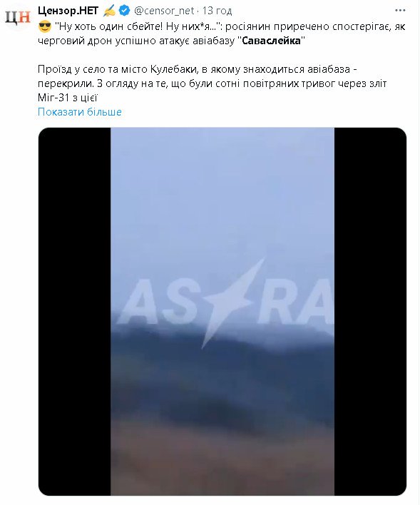
Task: Open the 13 год timestamp link
Action: coord(217,11)
